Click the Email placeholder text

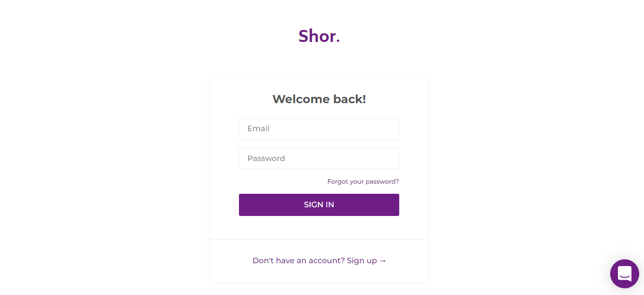click(258, 129)
